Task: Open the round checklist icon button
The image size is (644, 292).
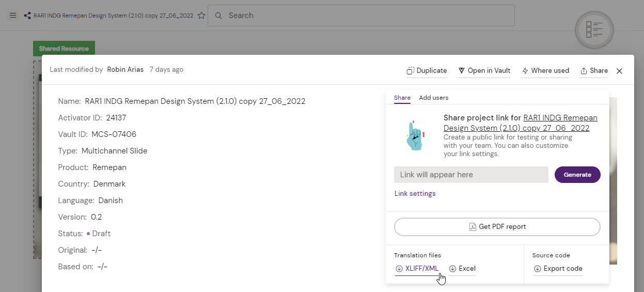Action: (594, 30)
